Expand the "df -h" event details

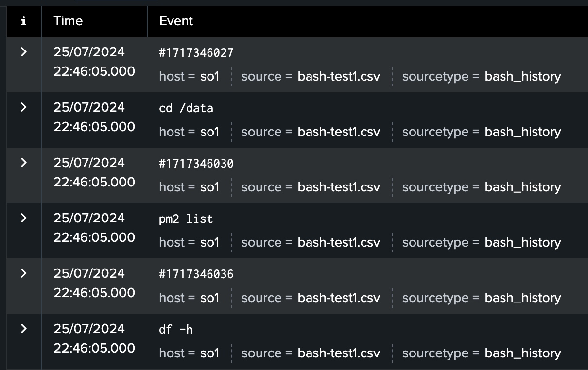click(x=23, y=328)
